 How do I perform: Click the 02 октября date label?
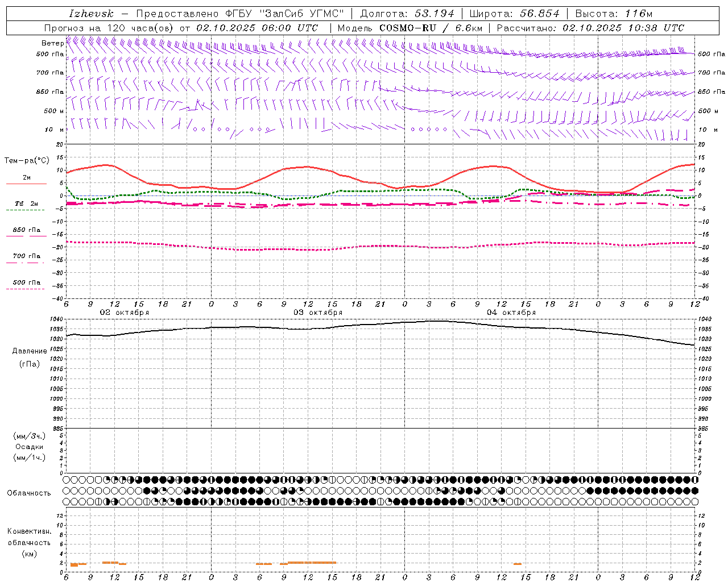pyautogui.click(x=125, y=312)
